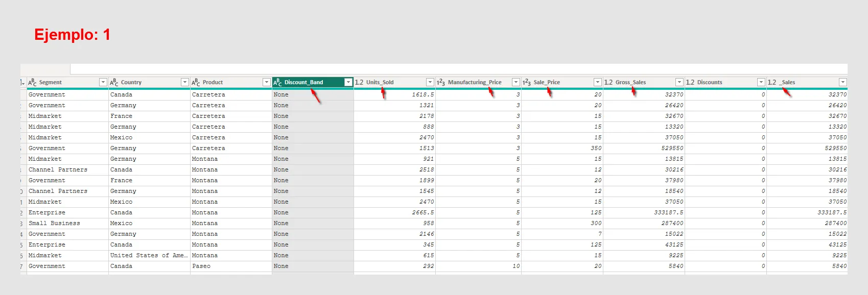
Task: Click the United States of America country cell
Action: pyautogui.click(x=149, y=255)
